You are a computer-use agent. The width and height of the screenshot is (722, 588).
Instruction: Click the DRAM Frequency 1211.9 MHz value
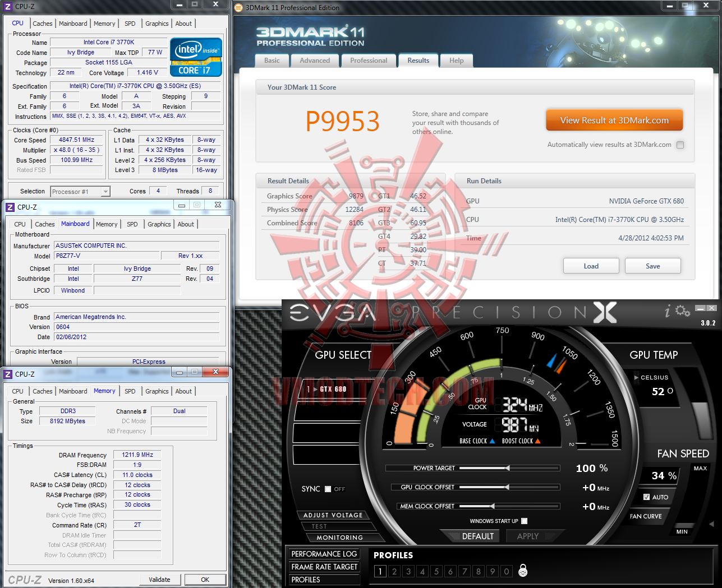(x=137, y=455)
